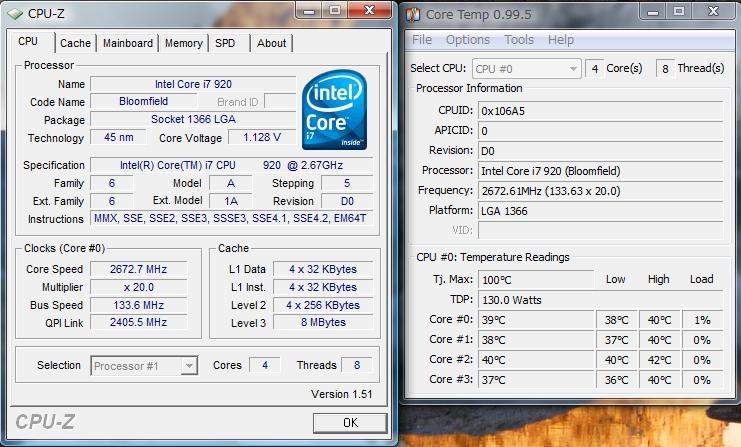Open the Mainboard tab in CPU-Z

pyautogui.click(x=128, y=43)
